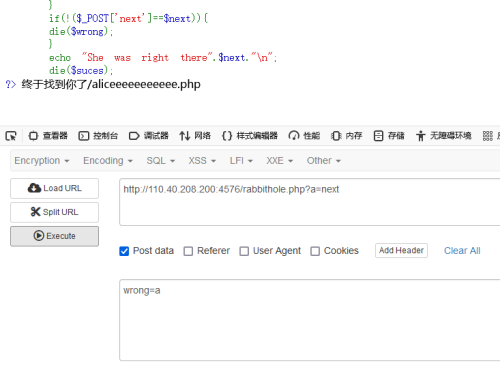Expand the XXE dropdown menu

tap(280, 161)
